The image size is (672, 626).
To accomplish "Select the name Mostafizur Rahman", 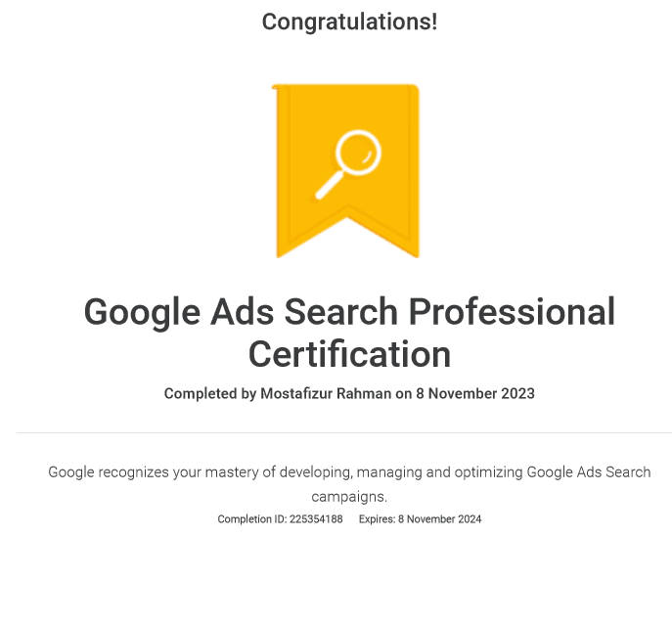I will [322, 394].
